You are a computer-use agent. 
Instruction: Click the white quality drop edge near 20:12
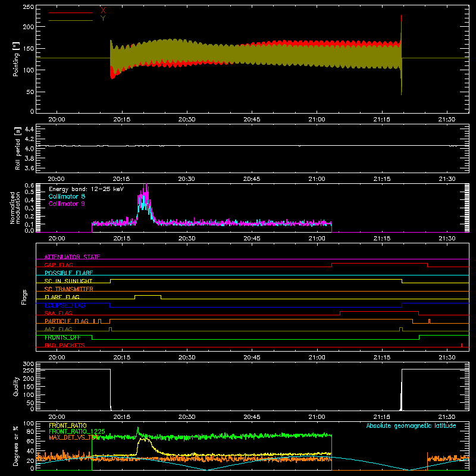coord(111,389)
